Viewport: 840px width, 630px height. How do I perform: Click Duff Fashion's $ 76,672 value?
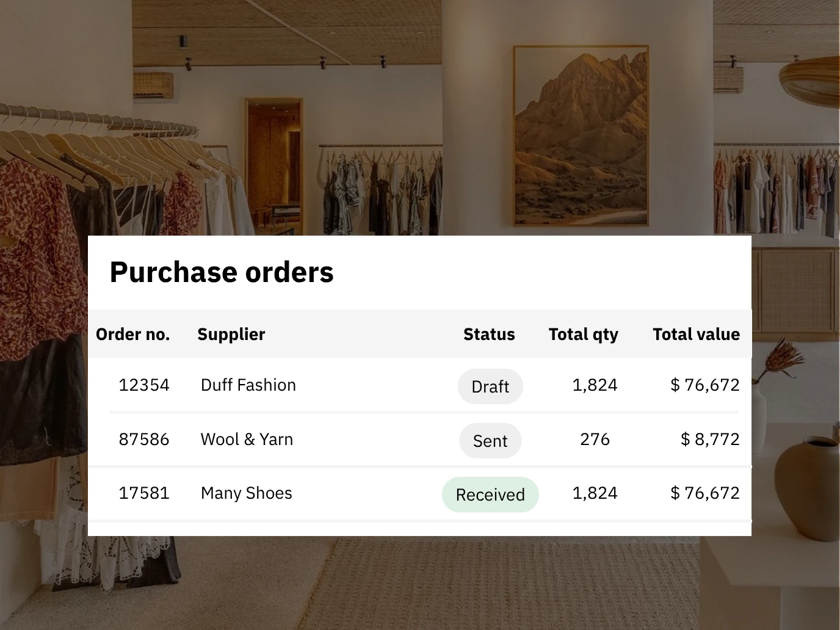[x=705, y=385]
